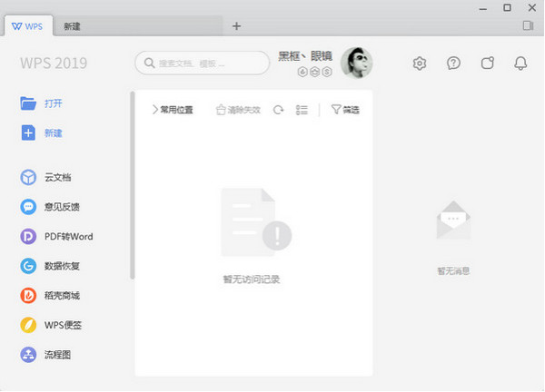Open the 筛选 filter dropdown
Viewport: 545px width, 392px height.
tap(345, 110)
